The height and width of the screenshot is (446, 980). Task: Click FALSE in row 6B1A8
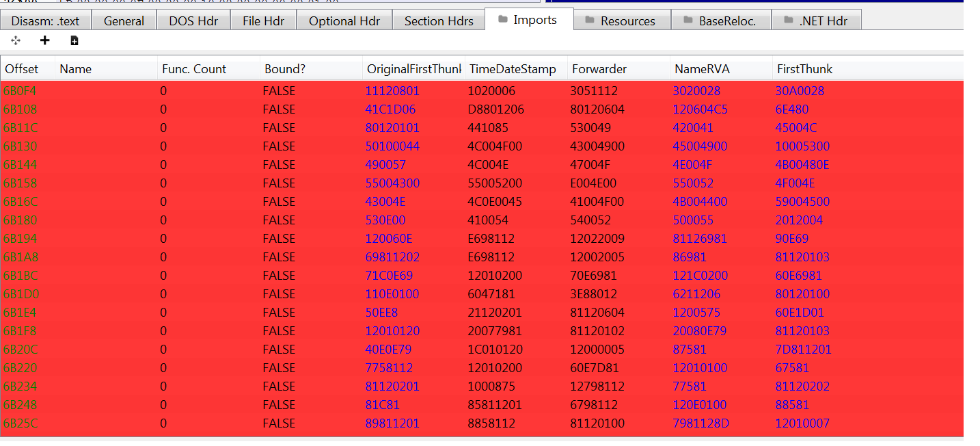[x=279, y=257]
